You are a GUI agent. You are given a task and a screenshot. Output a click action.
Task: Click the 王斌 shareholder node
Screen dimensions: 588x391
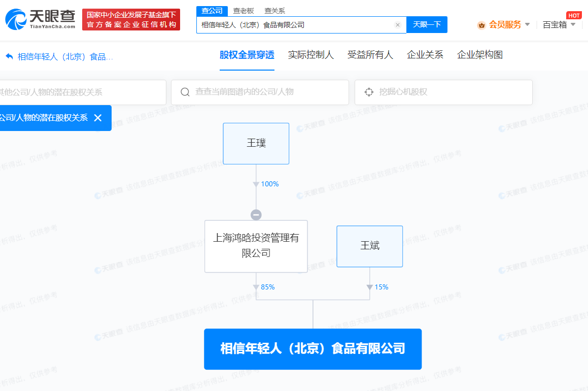pos(369,246)
